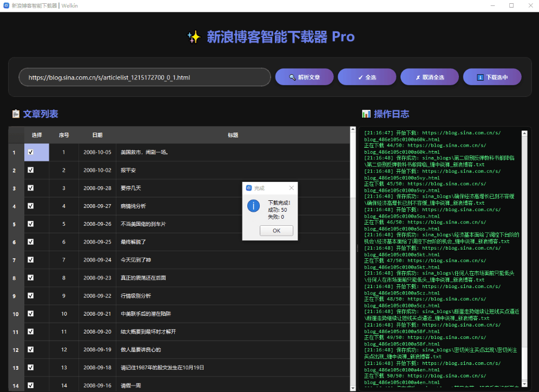
Task: Click the 全选 button
Action: [x=367, y=77]
